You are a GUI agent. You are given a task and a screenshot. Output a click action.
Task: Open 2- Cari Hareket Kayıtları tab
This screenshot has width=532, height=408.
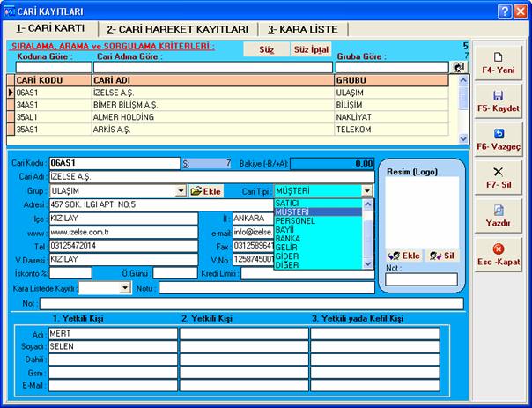tap(177, 30)
